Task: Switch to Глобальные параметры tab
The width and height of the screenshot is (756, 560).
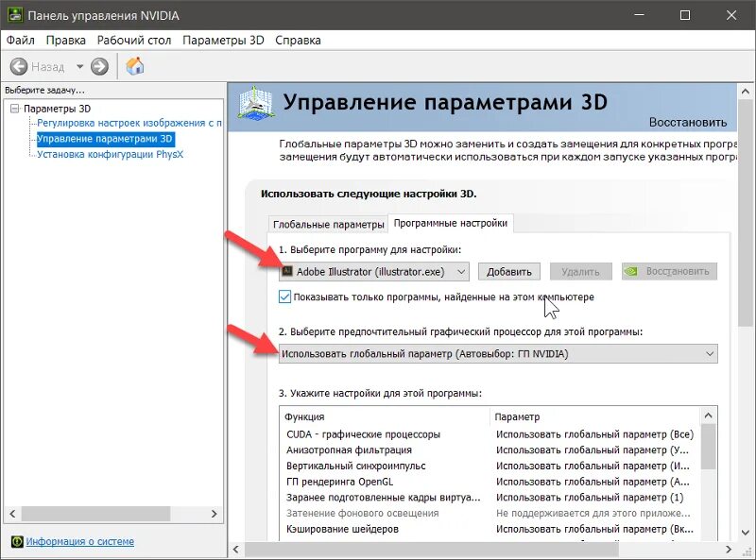Action: [x=328, y=224]
